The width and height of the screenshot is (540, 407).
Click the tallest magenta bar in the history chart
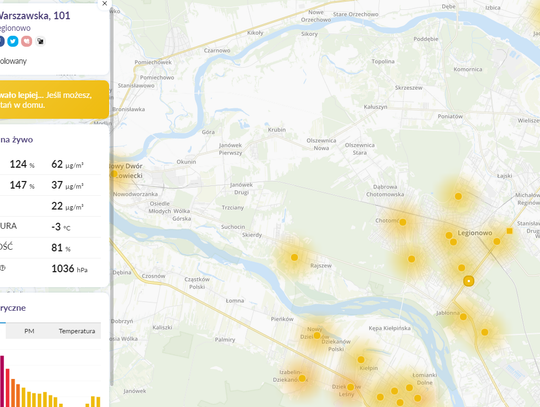click(x=2, y=381)
